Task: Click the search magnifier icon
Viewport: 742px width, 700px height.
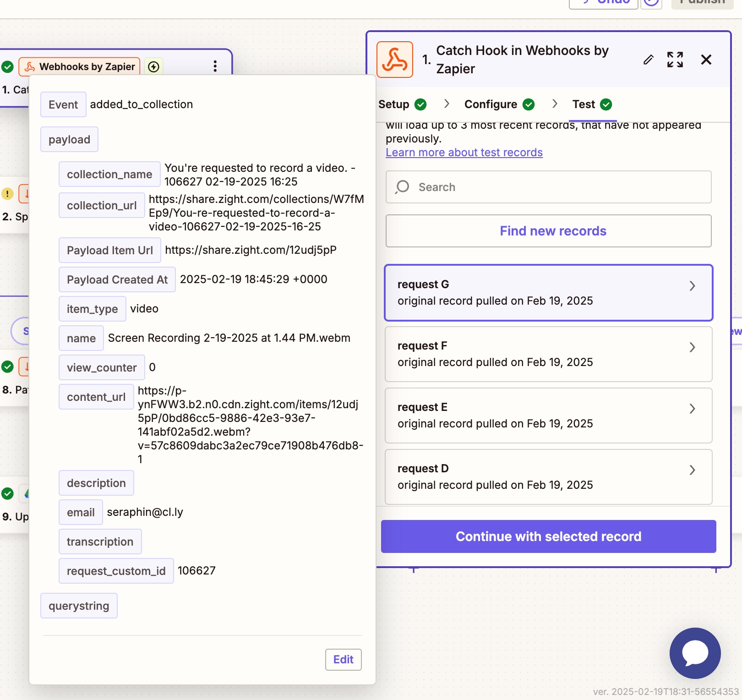Action: pos(402,187)
